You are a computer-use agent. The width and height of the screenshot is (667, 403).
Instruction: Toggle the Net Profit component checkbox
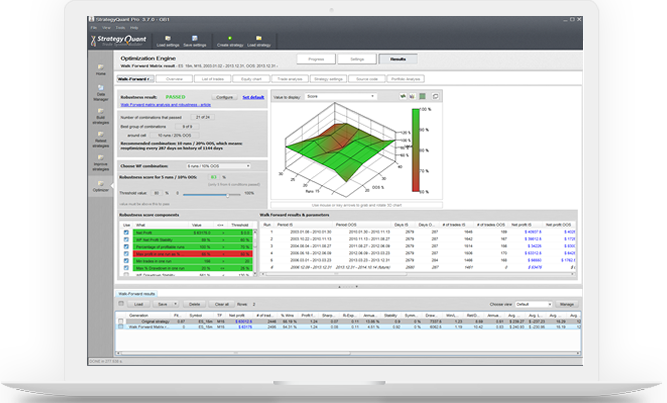[x=125, y=232]
